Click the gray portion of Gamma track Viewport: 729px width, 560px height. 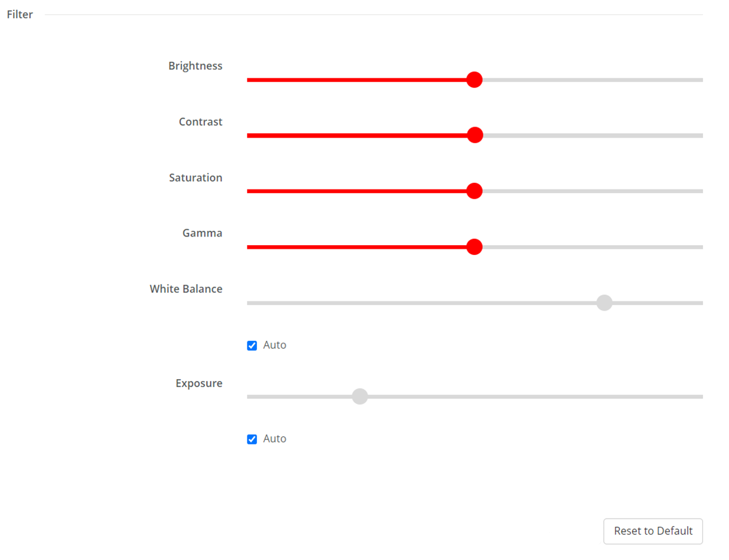pos(593,247)
